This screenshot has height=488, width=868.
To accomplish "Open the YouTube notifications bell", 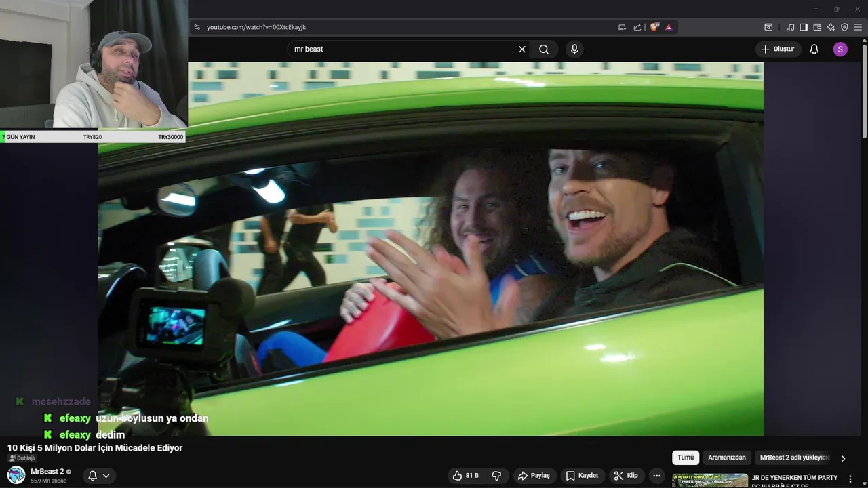I will 814,49.
